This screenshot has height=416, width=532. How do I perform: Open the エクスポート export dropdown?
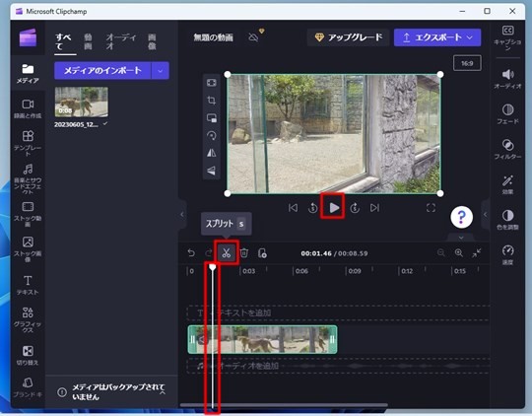(x=437, y=37)
